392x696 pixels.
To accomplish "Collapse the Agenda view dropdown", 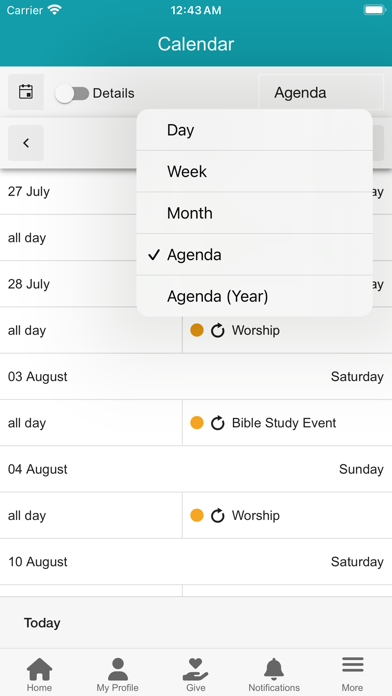I will 321,92.
